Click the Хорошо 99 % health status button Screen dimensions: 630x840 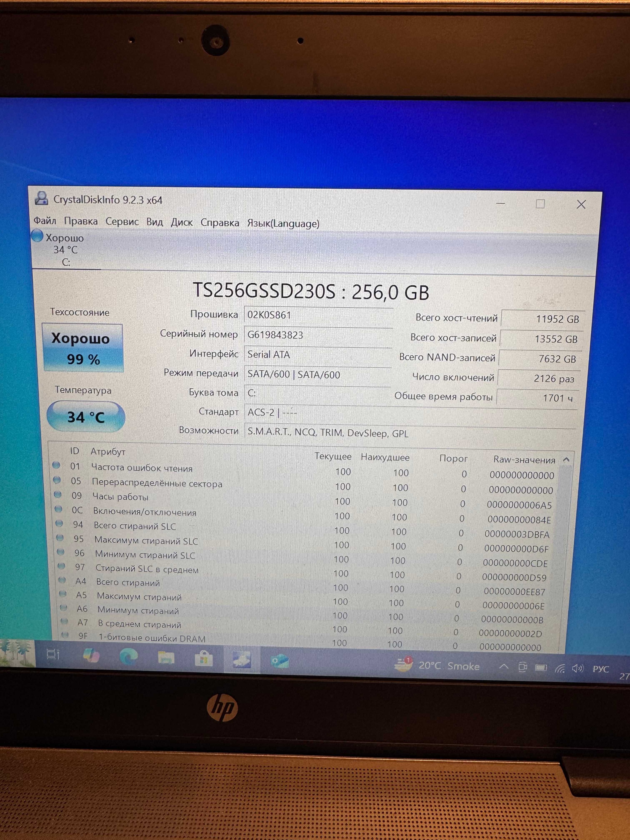pos(83,348)
